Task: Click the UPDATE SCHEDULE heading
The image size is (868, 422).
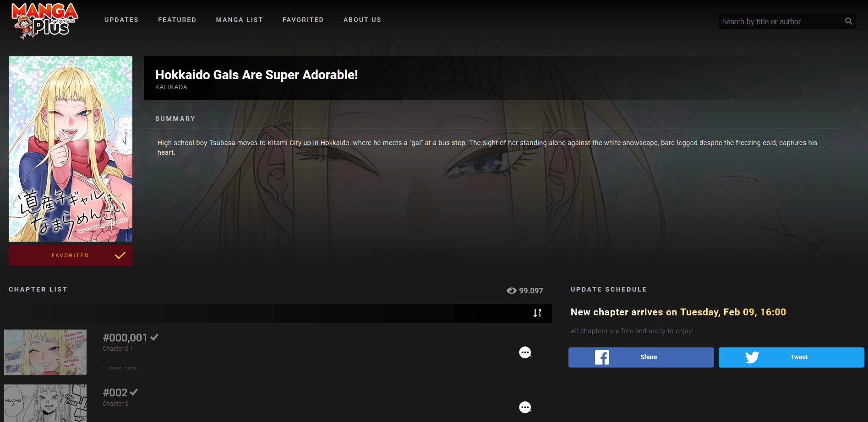Action: coord(609,289)
